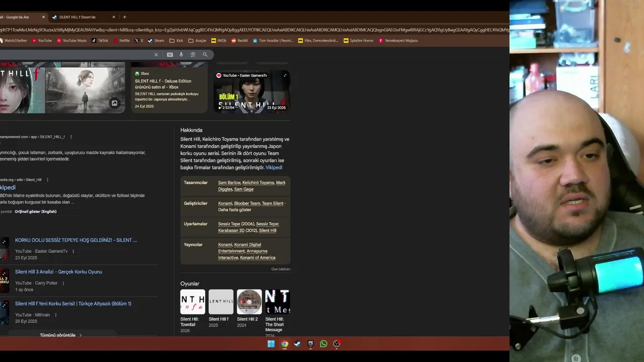This screenshot has height=362, width=644.
Task: Open options for Easter GamersTv video result
Action: pos(73,251)
